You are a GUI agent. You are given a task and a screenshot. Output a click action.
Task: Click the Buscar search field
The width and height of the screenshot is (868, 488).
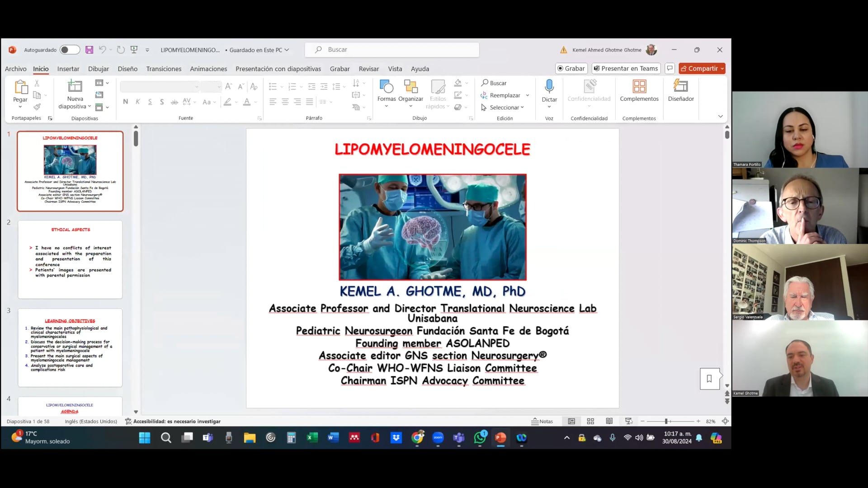click(392, 50)
